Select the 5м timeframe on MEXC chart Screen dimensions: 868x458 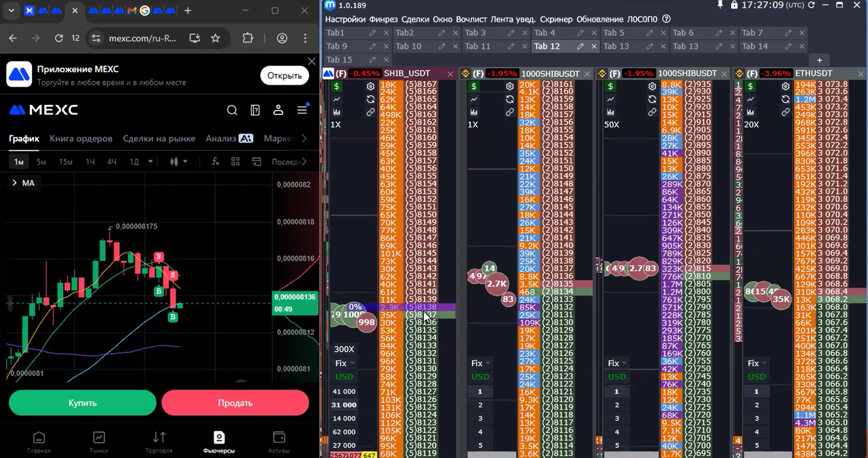[x=41, y=162]
